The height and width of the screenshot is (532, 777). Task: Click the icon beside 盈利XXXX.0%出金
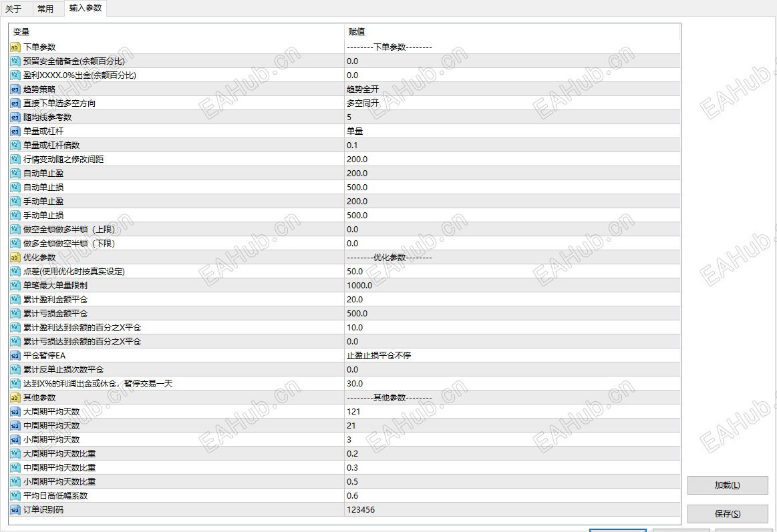pos(15,75)
